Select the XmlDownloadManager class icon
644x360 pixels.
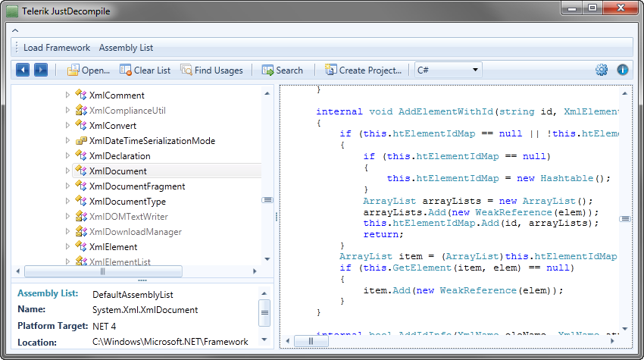81,232
